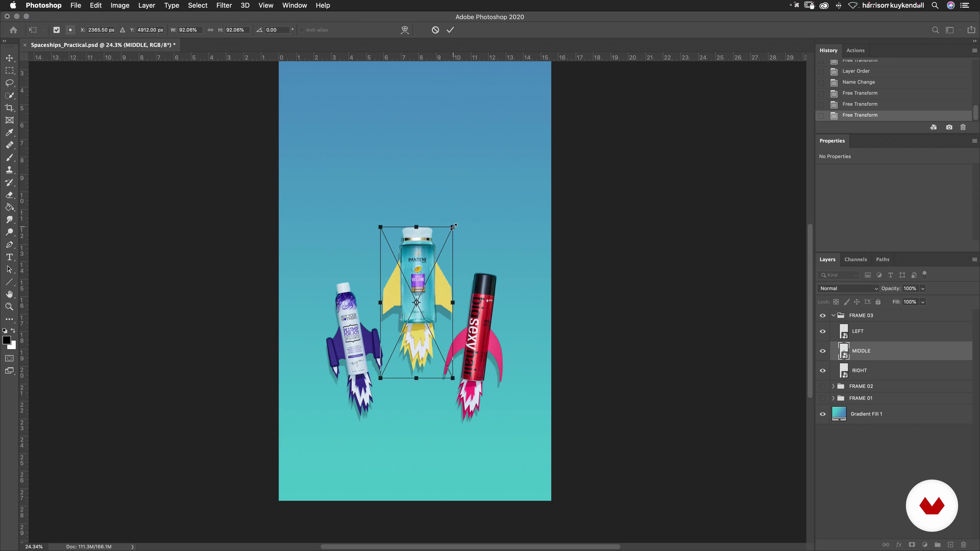This screenshot has width=980, height=551.
Task: Commit the transform with the checkmark icon
Action: pyautogui.click(x=450, y=30)
